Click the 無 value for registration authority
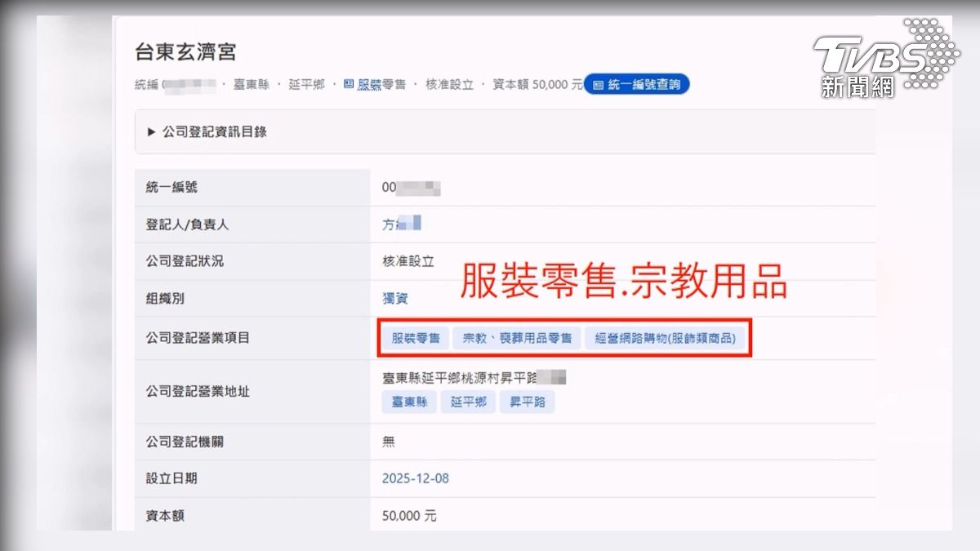980x551 pixels. pos(389,442)
